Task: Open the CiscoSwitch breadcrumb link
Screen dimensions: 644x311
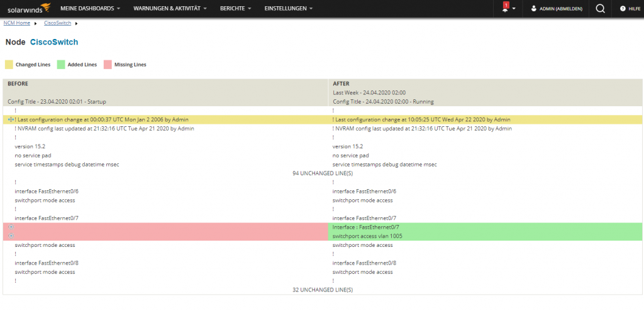Action: 57,23
